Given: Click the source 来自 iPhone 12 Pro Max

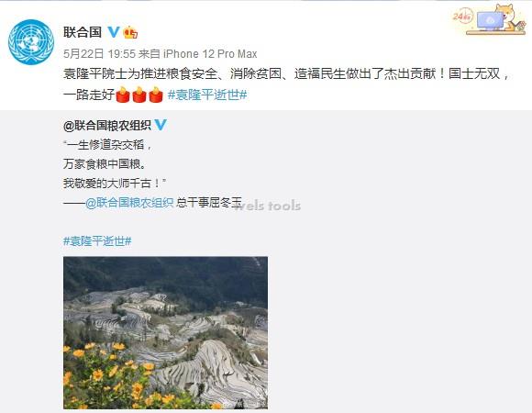Looking at the screenshot, I should pyautogui.click(x=198, y=53).
